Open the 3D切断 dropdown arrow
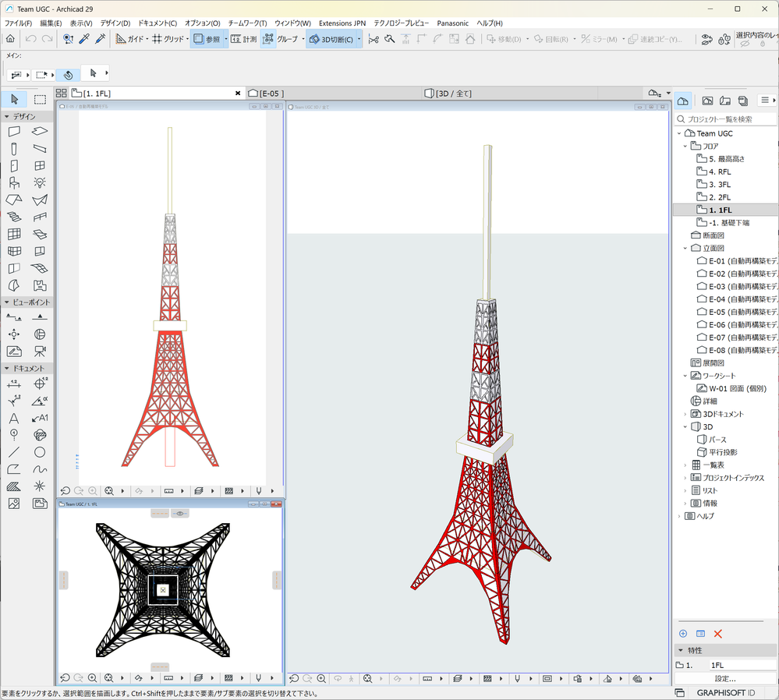The height and width of the screenshot is (700, 779). click(359, 39)
